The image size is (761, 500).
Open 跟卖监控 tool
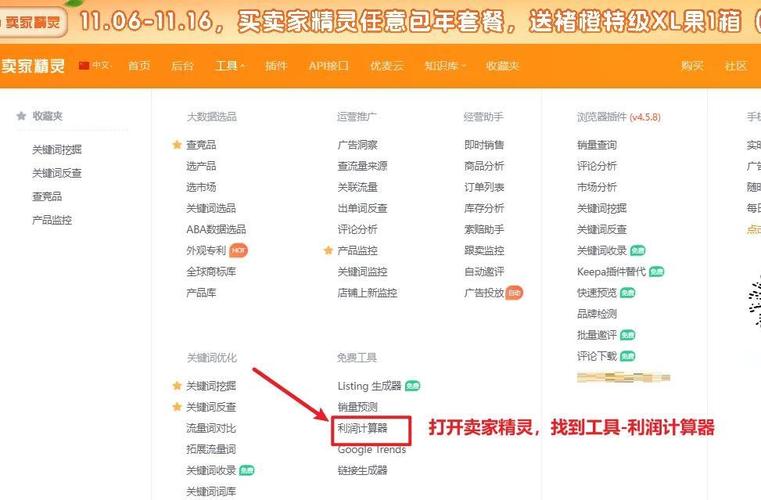coord(484,250)
